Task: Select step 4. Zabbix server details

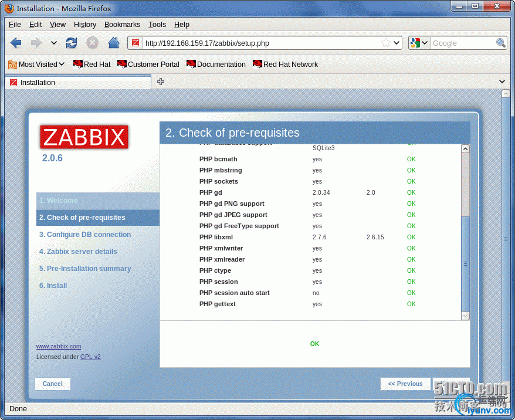Action: tap(78, 252)
